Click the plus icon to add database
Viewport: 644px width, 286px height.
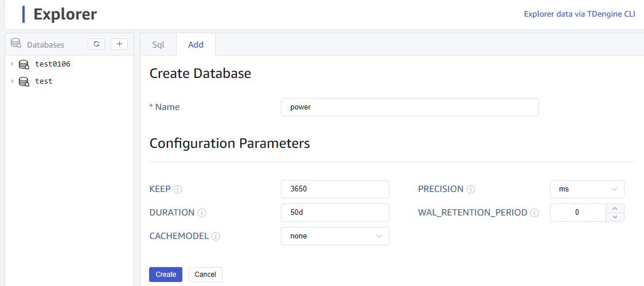coord(119,44)
